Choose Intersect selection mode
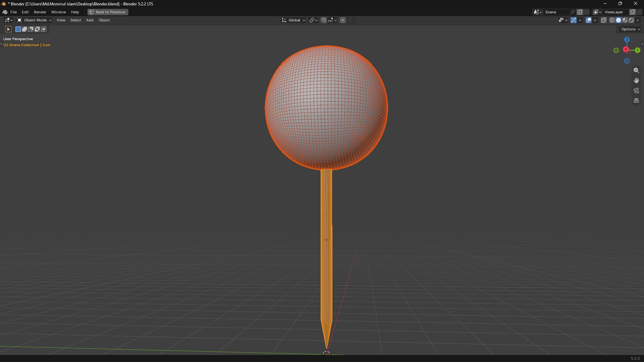Viewport: 644px width, 362px height. coord(44,29)
